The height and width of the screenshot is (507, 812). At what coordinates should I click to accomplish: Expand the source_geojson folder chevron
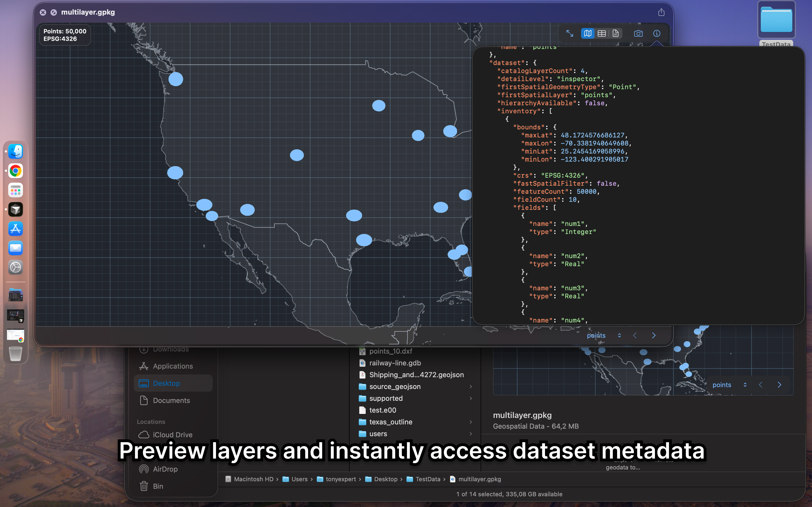click(x=471, y=387)
